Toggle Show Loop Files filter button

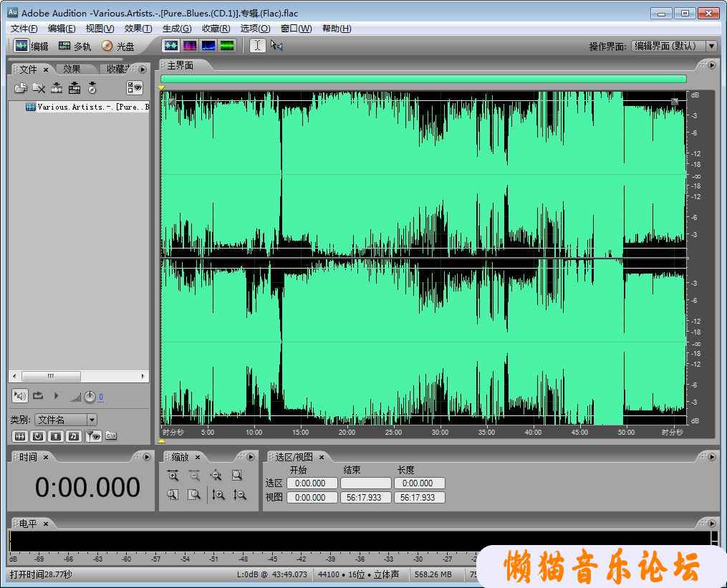click(38, 436)
